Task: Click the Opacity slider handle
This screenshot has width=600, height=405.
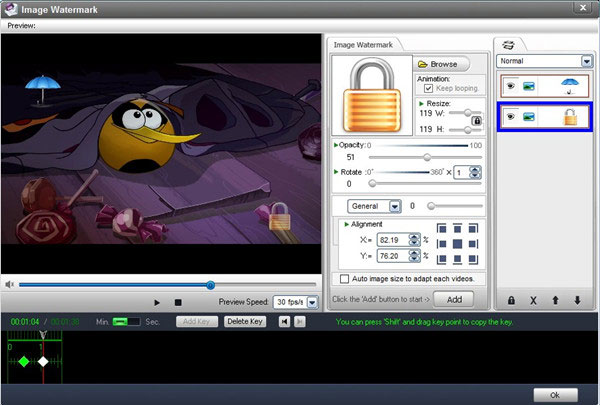Action: (427, 157)
